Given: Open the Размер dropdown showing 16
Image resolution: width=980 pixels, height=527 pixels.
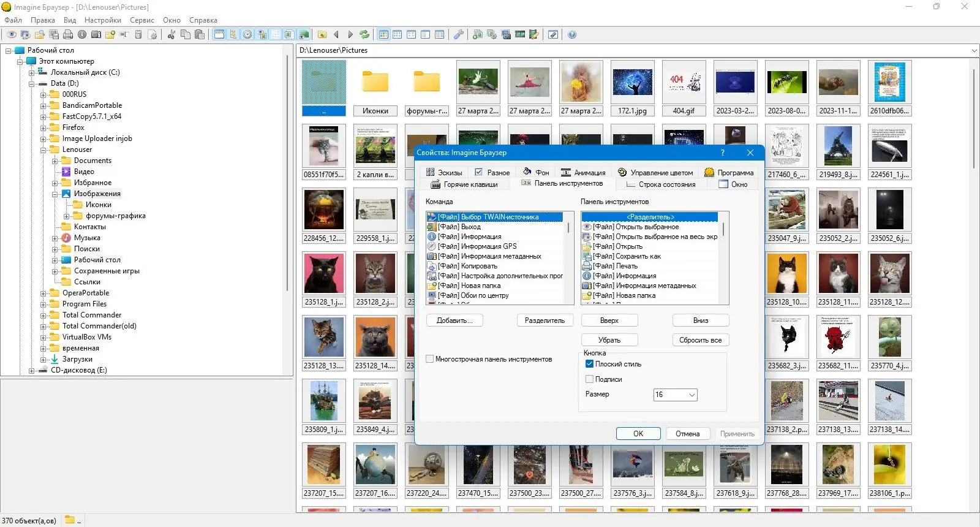Looking at the screenshot, I should (676, 395).
